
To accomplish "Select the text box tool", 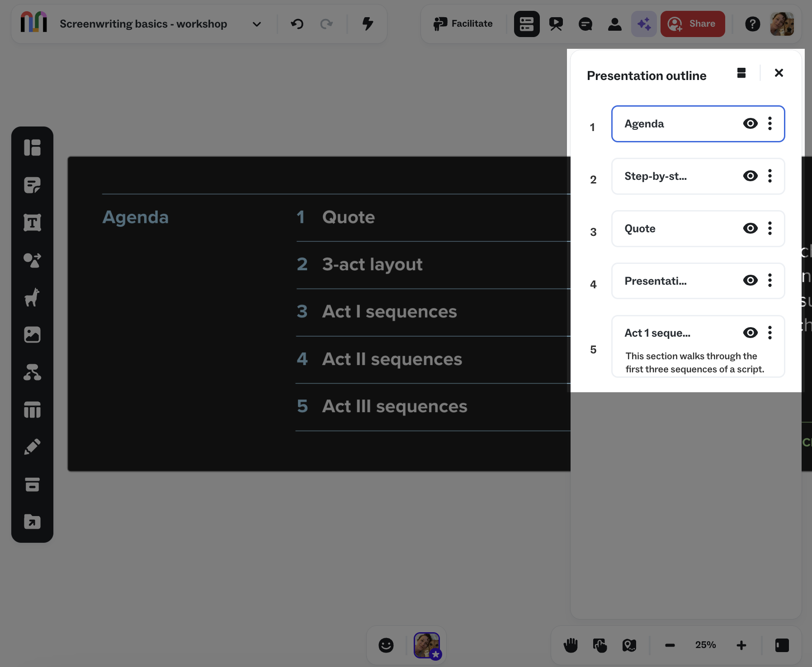I will point(32,222).
